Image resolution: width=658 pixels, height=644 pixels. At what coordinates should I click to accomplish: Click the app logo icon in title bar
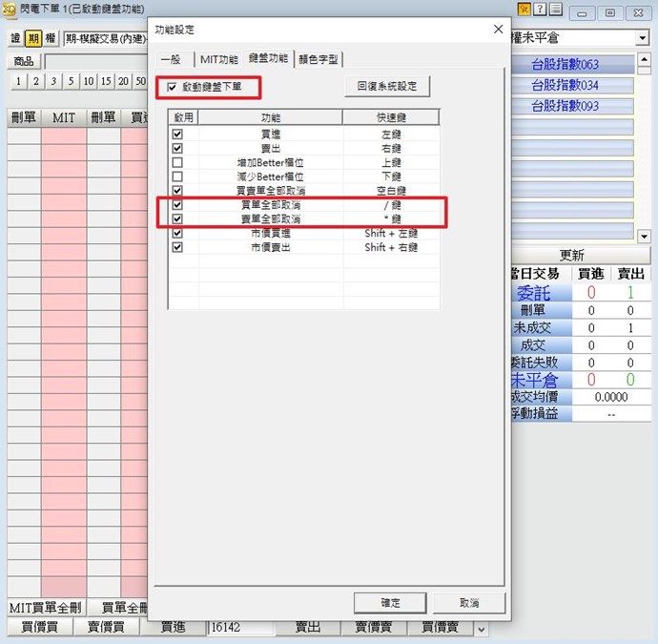click(9, 9)
